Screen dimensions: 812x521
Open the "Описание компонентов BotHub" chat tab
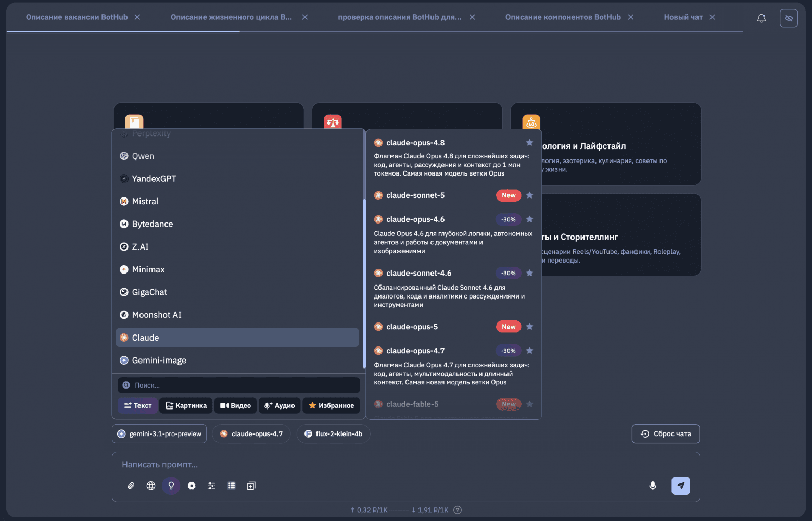(x=563, y=17)
